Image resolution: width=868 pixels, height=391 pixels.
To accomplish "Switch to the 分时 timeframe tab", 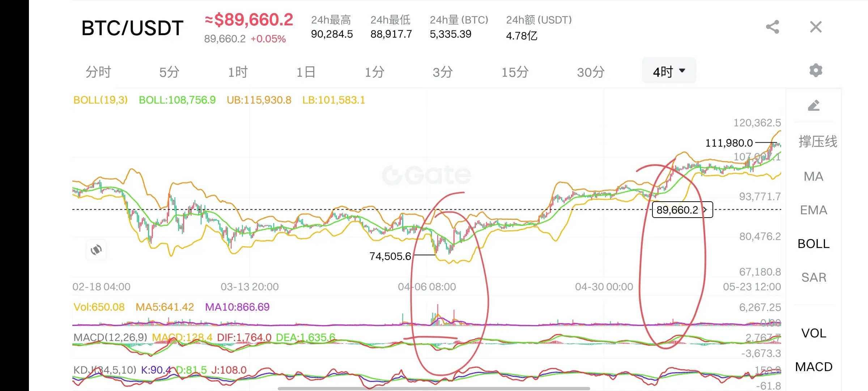I will pyautogui.click(x=98, y=72).
